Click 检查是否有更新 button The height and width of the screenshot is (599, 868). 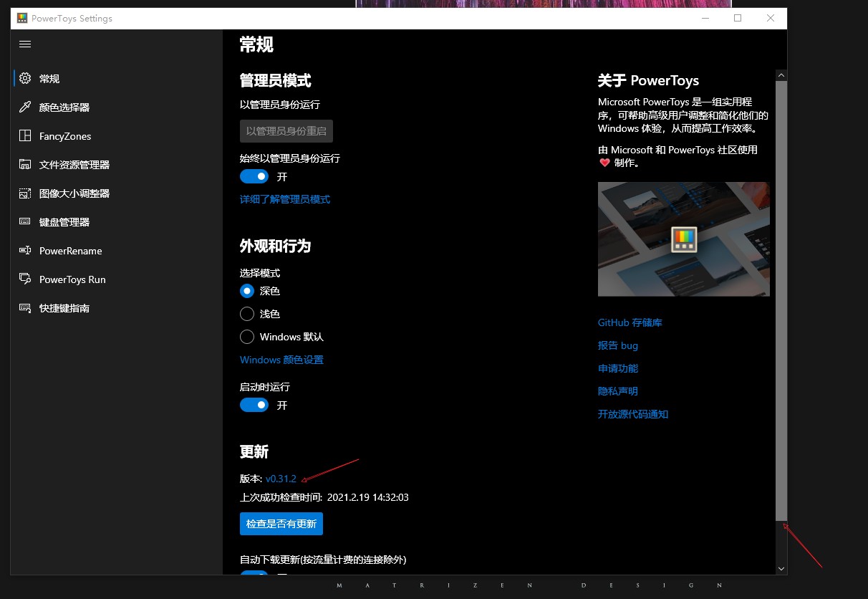[x=281, y=524]
